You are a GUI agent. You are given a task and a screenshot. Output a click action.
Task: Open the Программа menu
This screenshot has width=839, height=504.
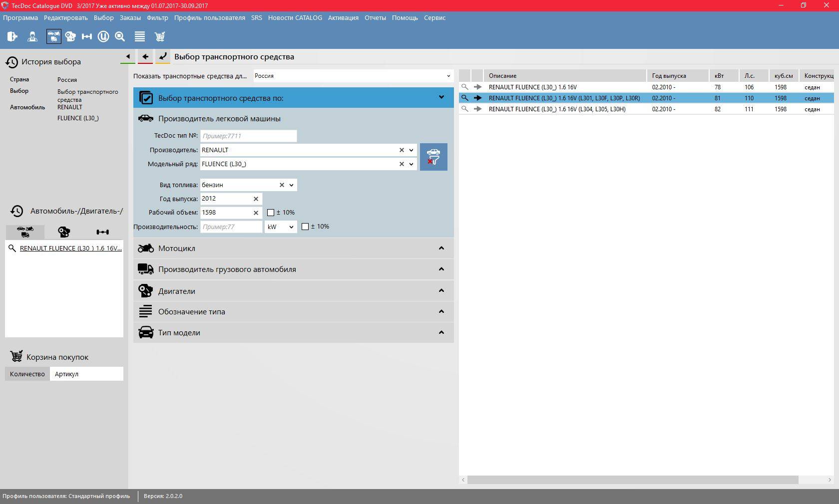tap(20, 17)
